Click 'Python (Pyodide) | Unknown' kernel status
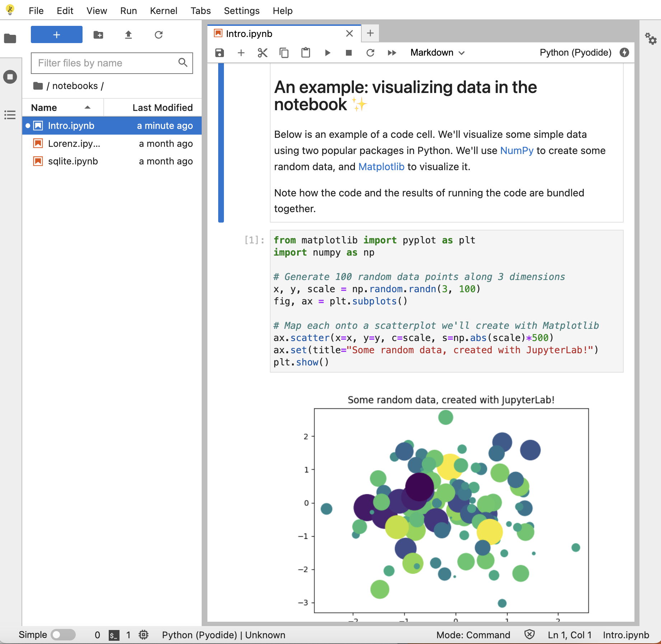The width and height of the screenshot is (661, 644). (224, 635)
